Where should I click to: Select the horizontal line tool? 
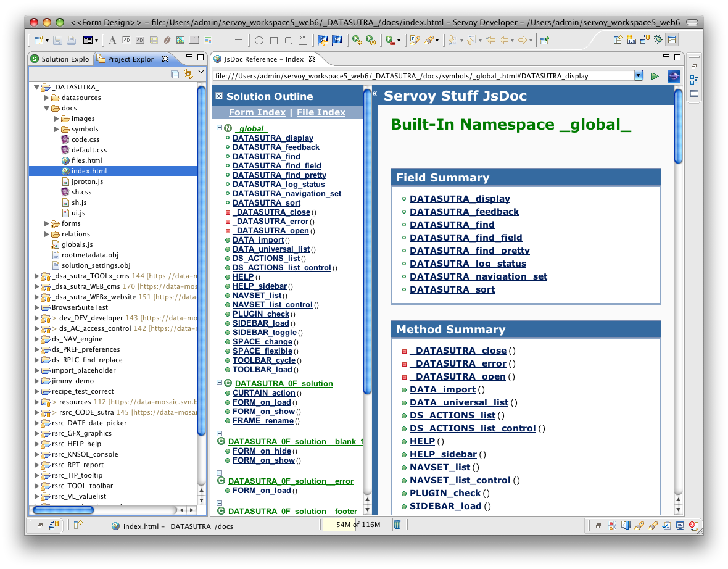point(239,40)
